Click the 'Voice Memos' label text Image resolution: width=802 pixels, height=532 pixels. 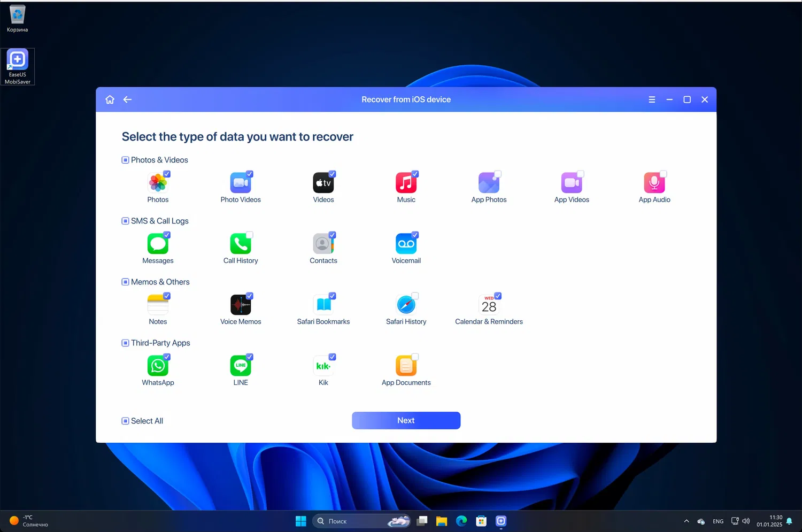click(x=241, y=321)
